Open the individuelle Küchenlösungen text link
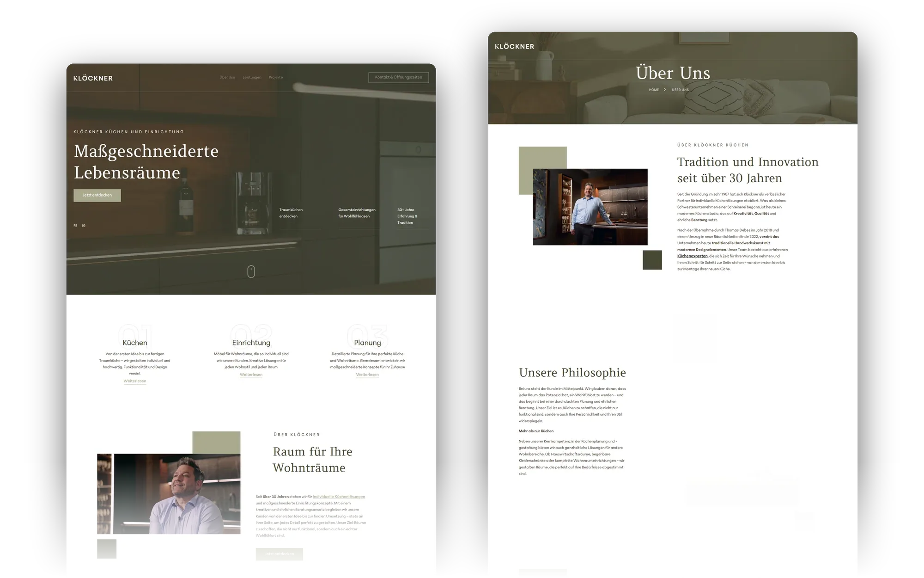The image size is (924, 578). 339,497
